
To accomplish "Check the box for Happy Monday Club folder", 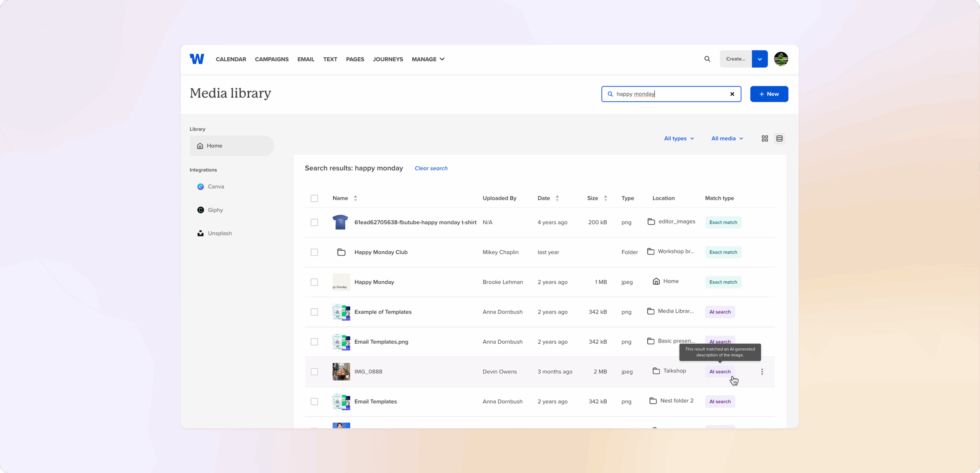I will (314, 252).
